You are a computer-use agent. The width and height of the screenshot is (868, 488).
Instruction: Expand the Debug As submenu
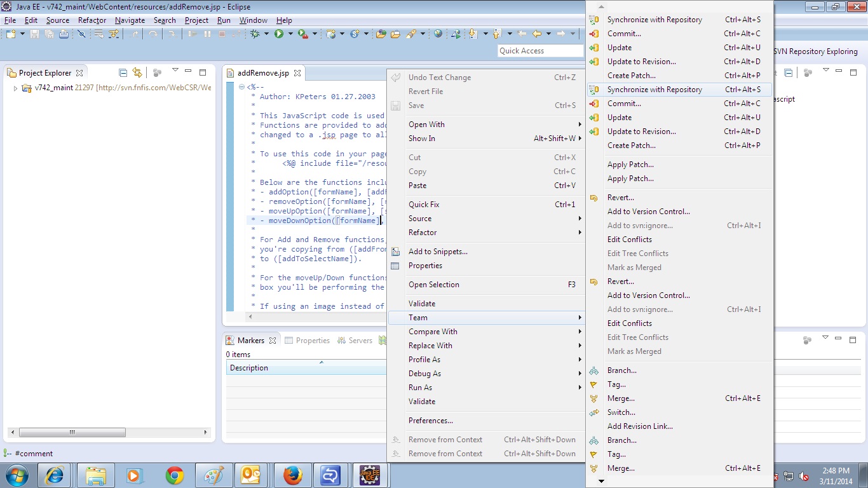[x=485, y=374]
